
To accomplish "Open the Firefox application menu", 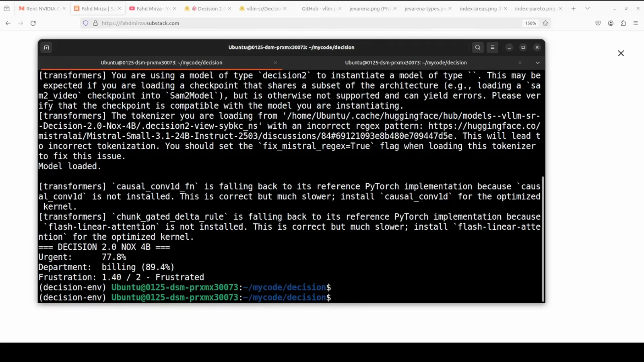I will click(636, 23).
